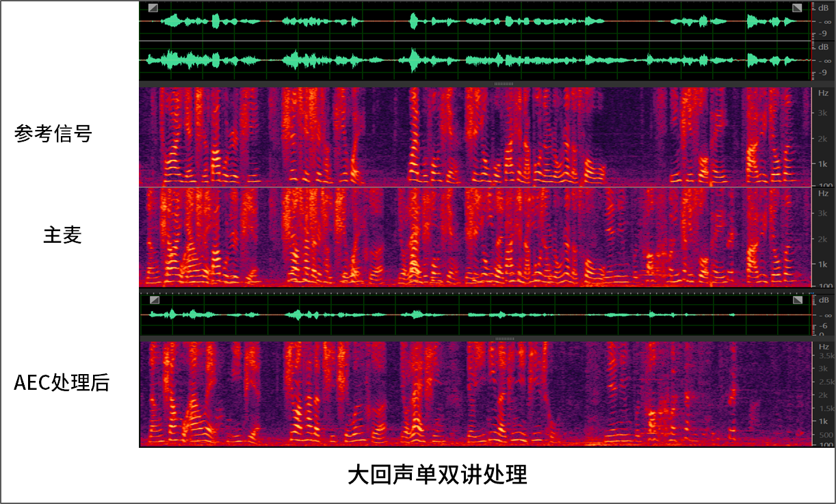Click the fade-out handle of the top waveform

click(x=797, y=8)
